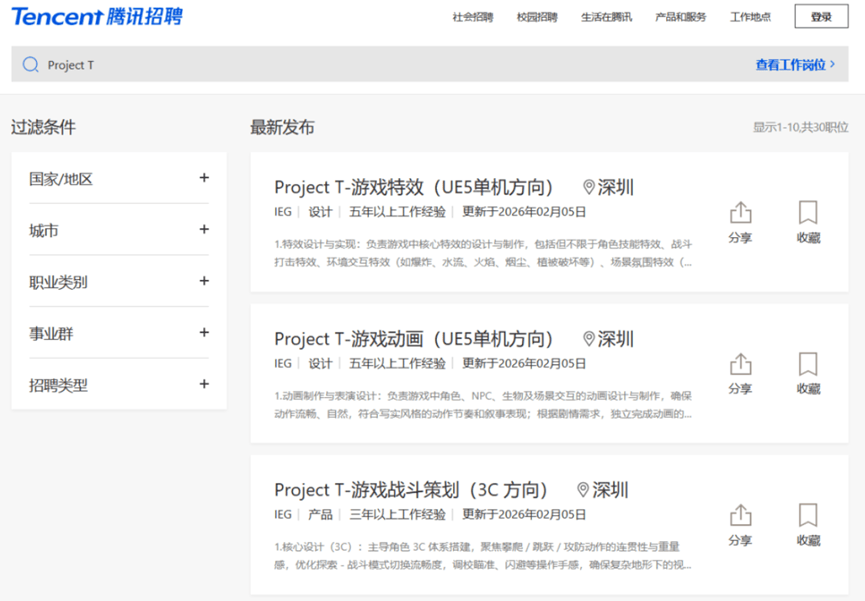This screenshot has width=865, height=601.
Task: Expand the 城市 filter section
Action: [x=204, y=230]
